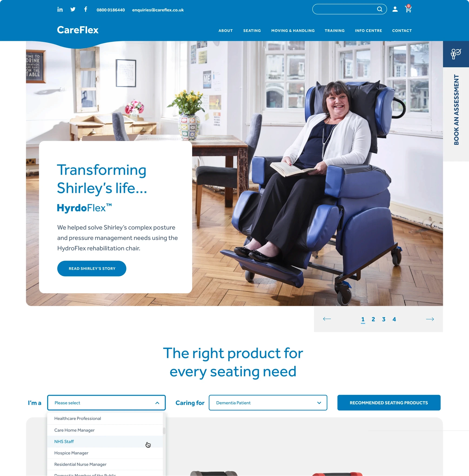This screenshot has width=469, height=476.
Task: Click the About navigation menu item
Action: (x=225, y=30)
